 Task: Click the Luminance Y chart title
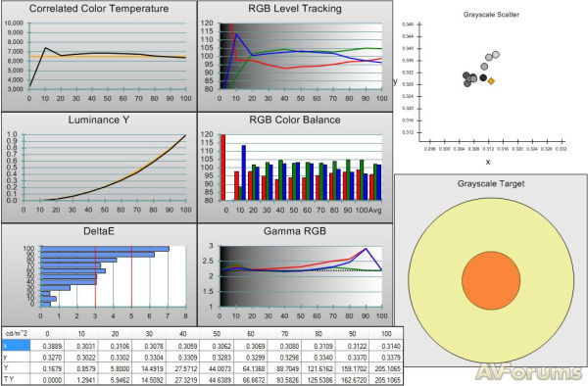click(99, 120)
